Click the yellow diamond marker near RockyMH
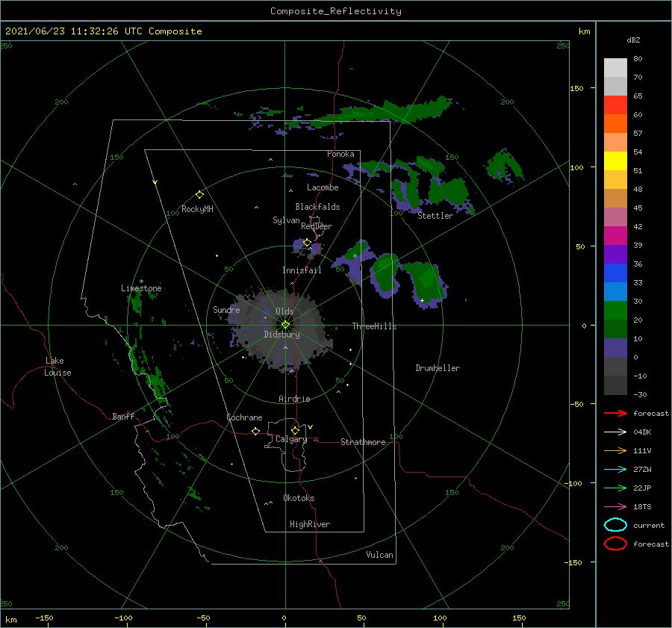This screenshot has height=628, width=672. click(199, 195)
